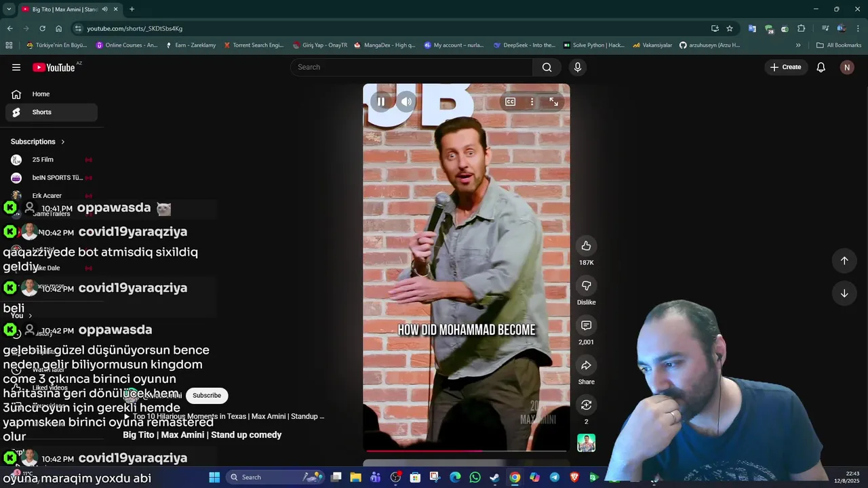This screenshot has width=868, height=488.
Task: Select Shorts in the sidebar
Action: (52, 112)
